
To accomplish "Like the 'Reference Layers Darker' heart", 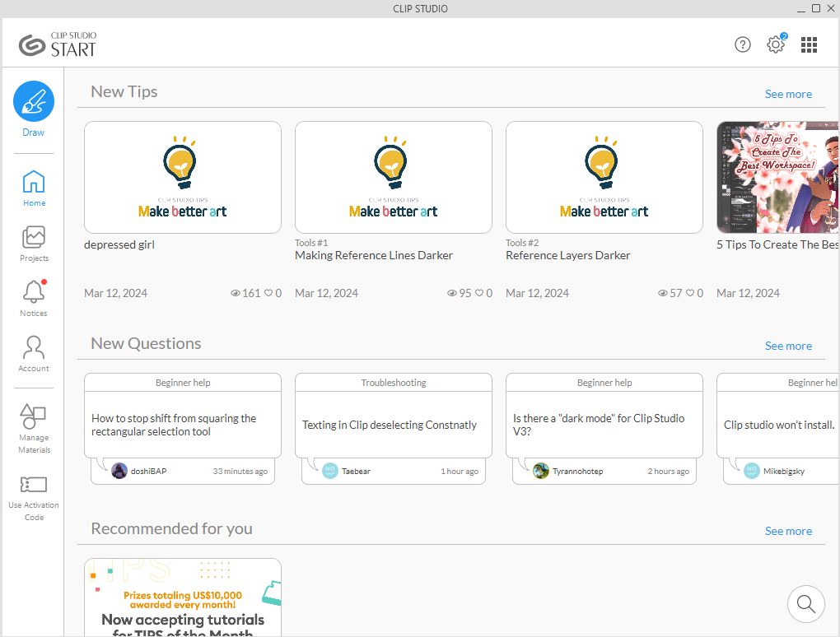I will click(x=691, y=293).
